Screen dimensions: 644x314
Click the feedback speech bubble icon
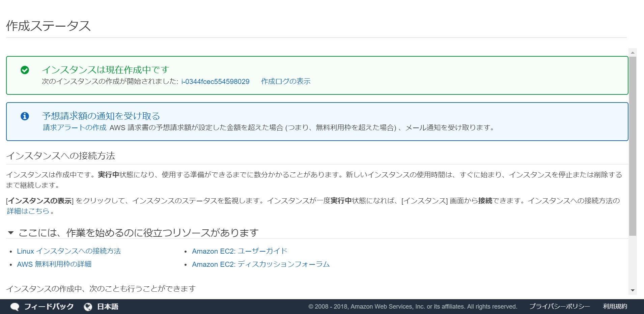point(15,307)
